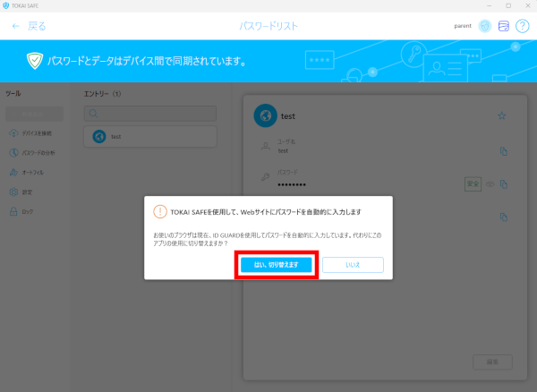Click the parent account name label
537x392 pixels.
pyautogui.click(x=463, y=26)
